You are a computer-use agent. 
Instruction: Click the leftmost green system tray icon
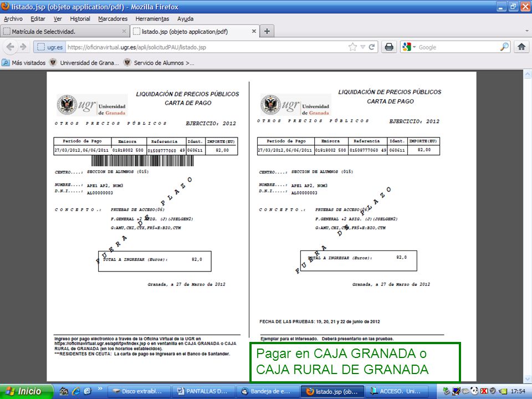pos(447,391)
